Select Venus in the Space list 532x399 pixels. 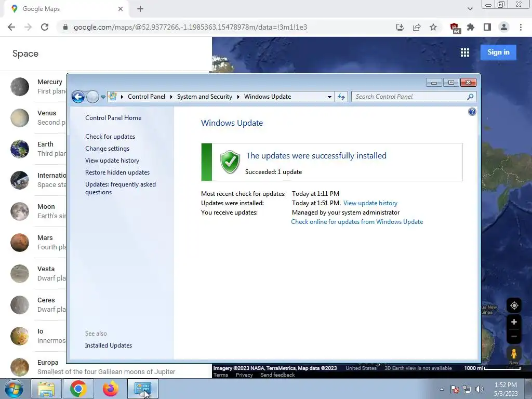pyautogui.click(x=34, y=118)
